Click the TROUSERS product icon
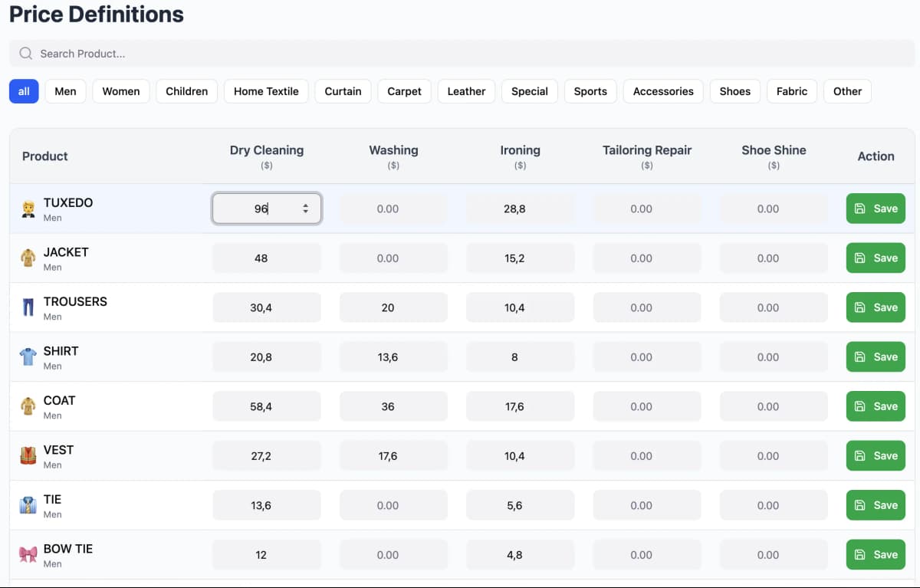Image resolution: width=920 pixels, height=588 pixels. click(x=28, y=307)
